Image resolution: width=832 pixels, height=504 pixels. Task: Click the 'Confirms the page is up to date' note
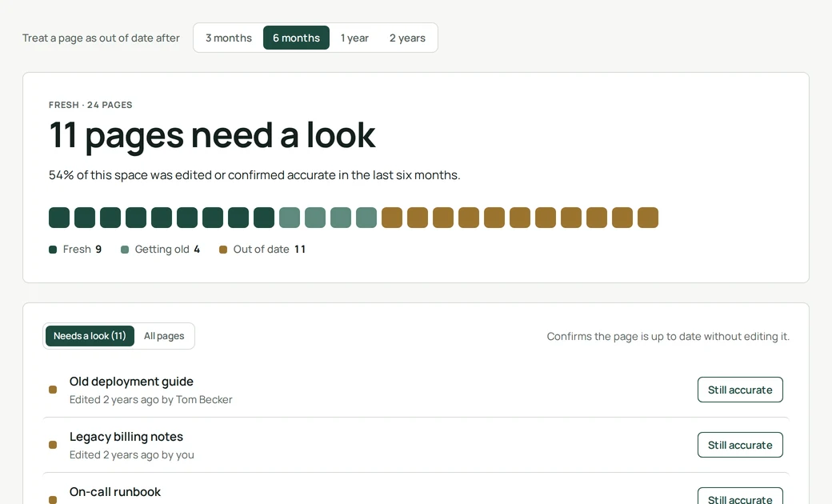coord(668,336)
